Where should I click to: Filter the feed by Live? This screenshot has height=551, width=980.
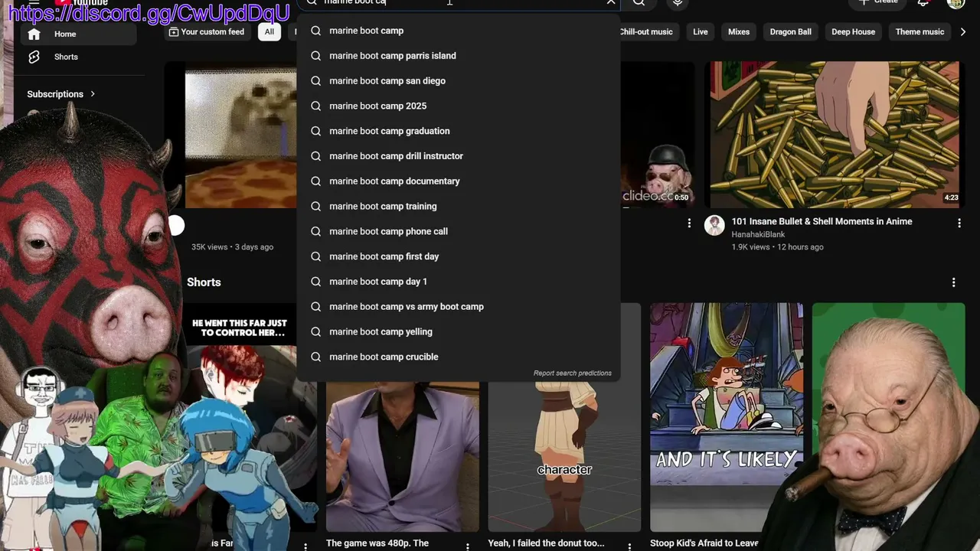[x=701, y=32]
